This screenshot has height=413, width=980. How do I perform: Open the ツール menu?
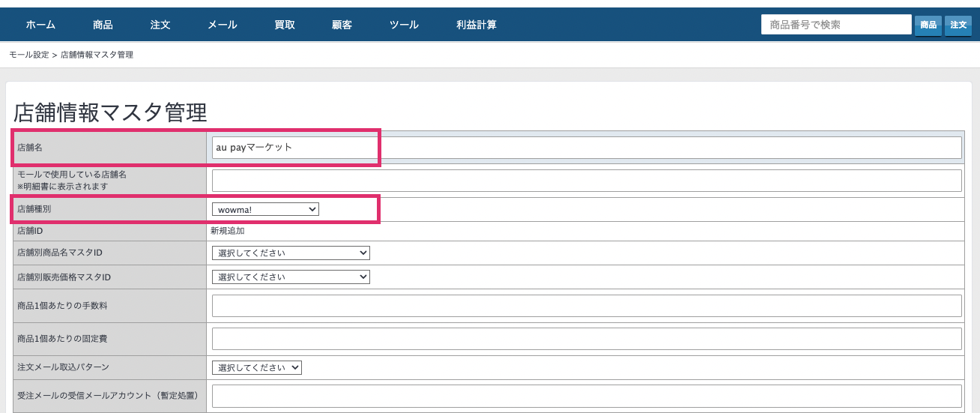(404, 25)
